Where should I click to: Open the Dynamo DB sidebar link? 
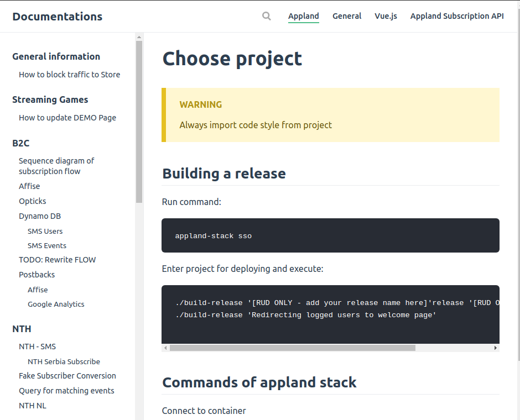tap(40, 216)
